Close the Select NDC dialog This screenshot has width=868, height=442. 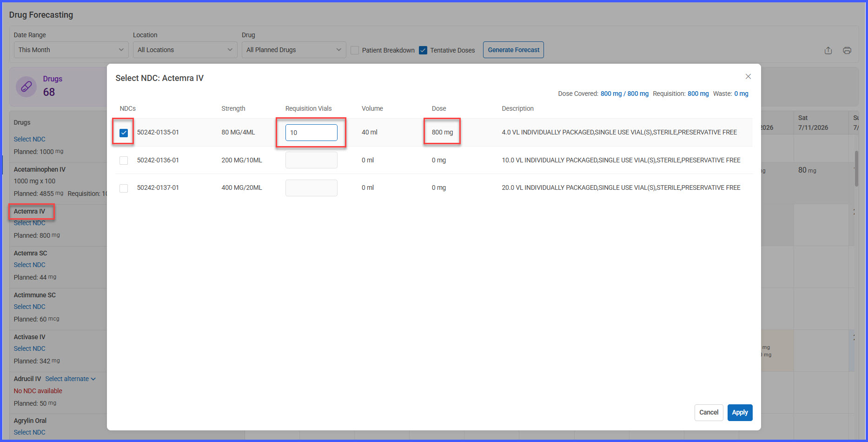[748, 76]
